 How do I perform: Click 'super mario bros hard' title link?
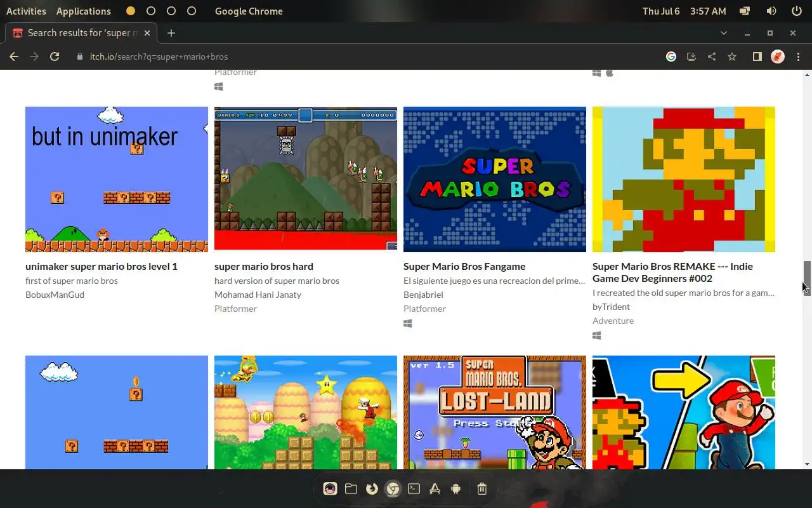(x=264, y=266)
